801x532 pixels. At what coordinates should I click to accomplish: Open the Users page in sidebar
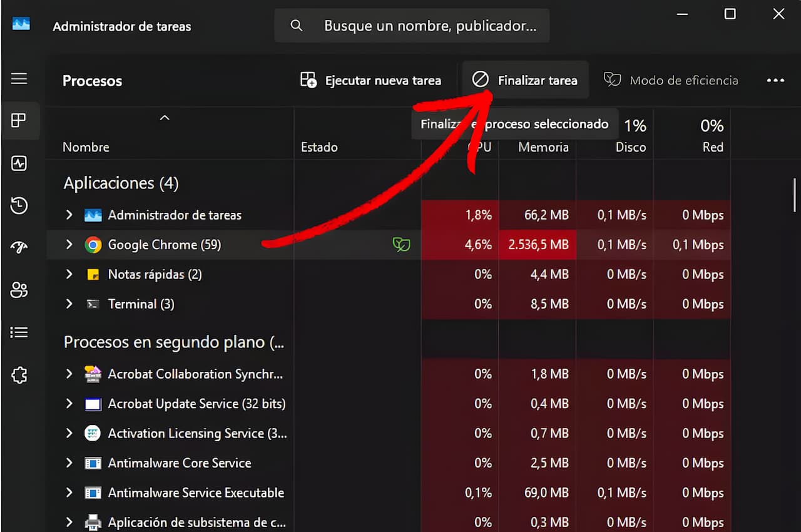coord(19,290)
